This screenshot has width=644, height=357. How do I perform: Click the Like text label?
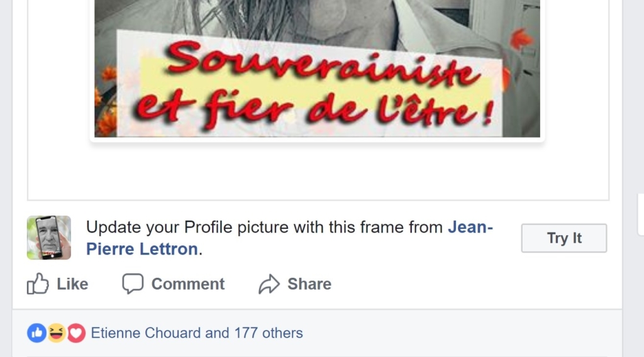click(72, 284)
